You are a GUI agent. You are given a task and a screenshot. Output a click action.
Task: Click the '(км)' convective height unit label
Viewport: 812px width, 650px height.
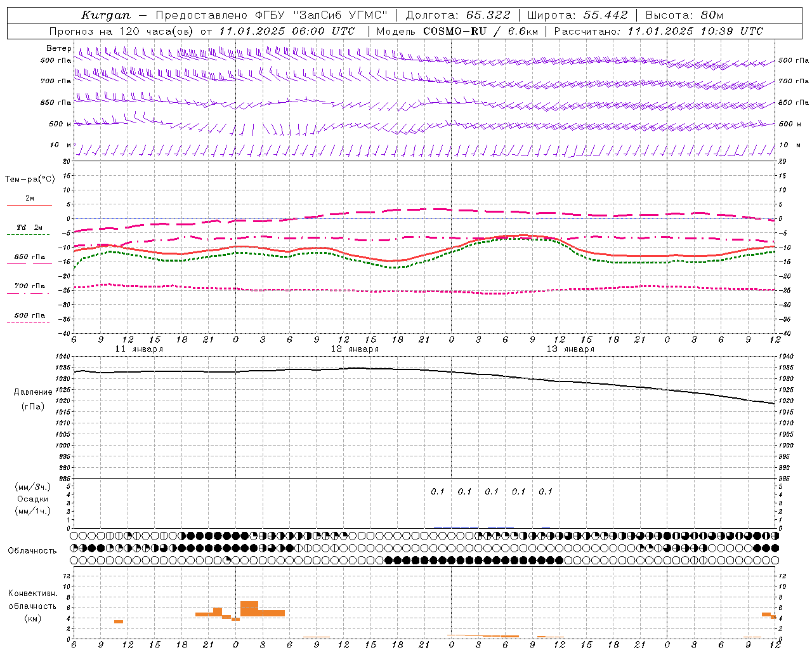(32, 618)
